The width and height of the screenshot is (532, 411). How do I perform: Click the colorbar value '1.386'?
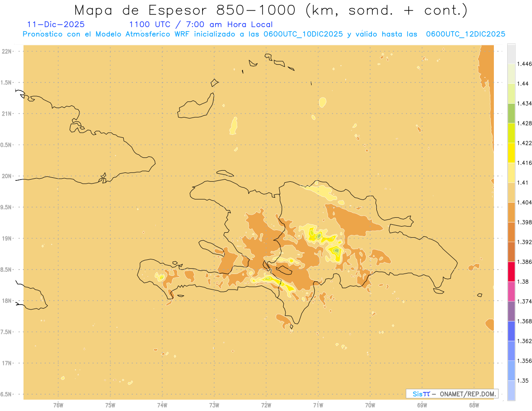(x=524, y=262)
